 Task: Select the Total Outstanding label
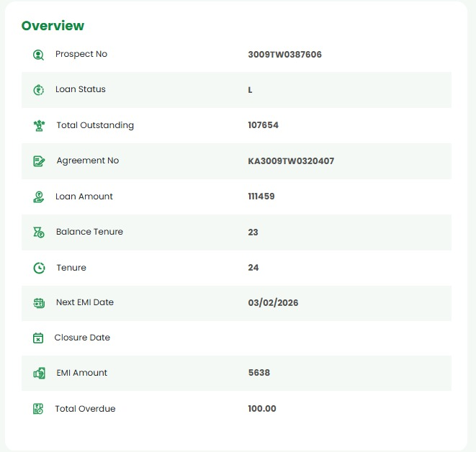95,125
